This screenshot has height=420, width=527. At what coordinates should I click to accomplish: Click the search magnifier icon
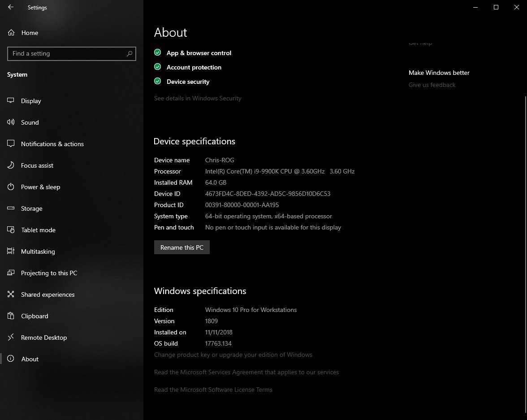130,53
